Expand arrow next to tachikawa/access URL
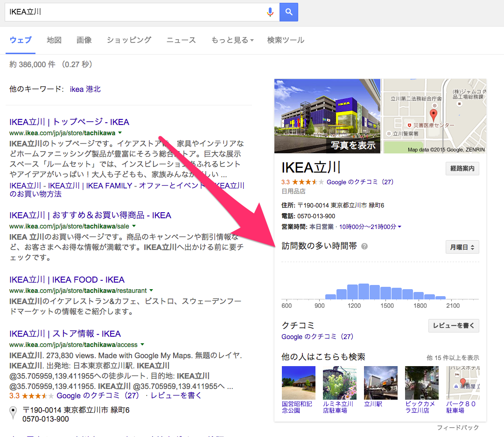 [x=142, y=345]
